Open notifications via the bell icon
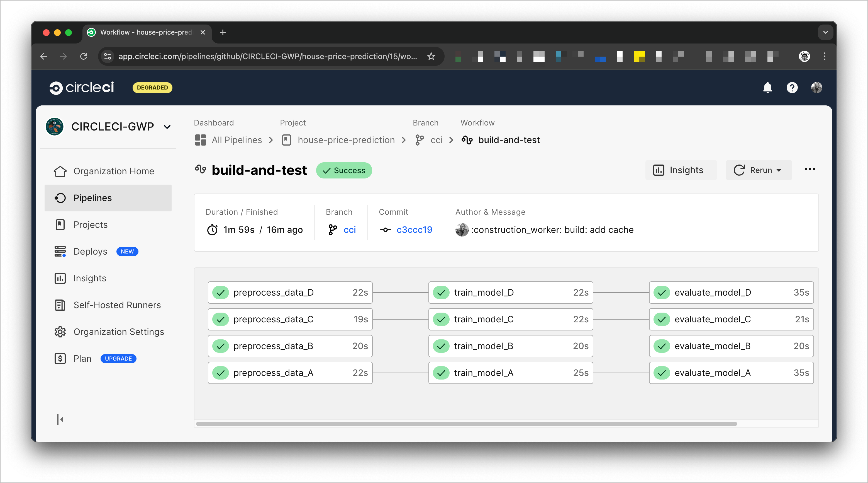This screenshot has height=483, width=868. pyautogui.click(x=767, y=87)
